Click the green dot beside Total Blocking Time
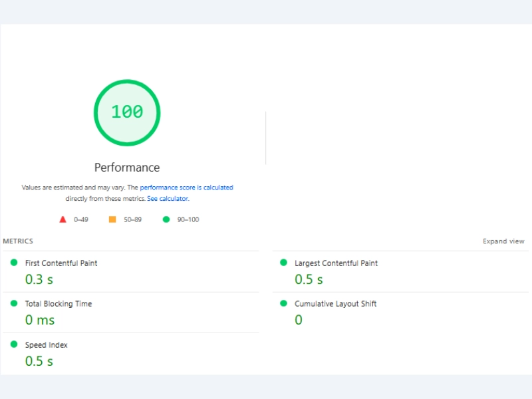Image resolution: width=532 pixels, height=399 pixels. point(14,303)
